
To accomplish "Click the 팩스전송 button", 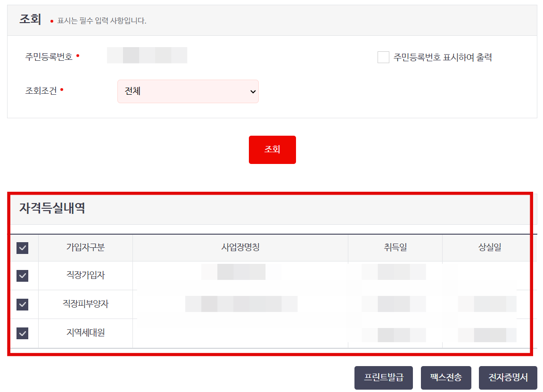I will tap(446, 377).
